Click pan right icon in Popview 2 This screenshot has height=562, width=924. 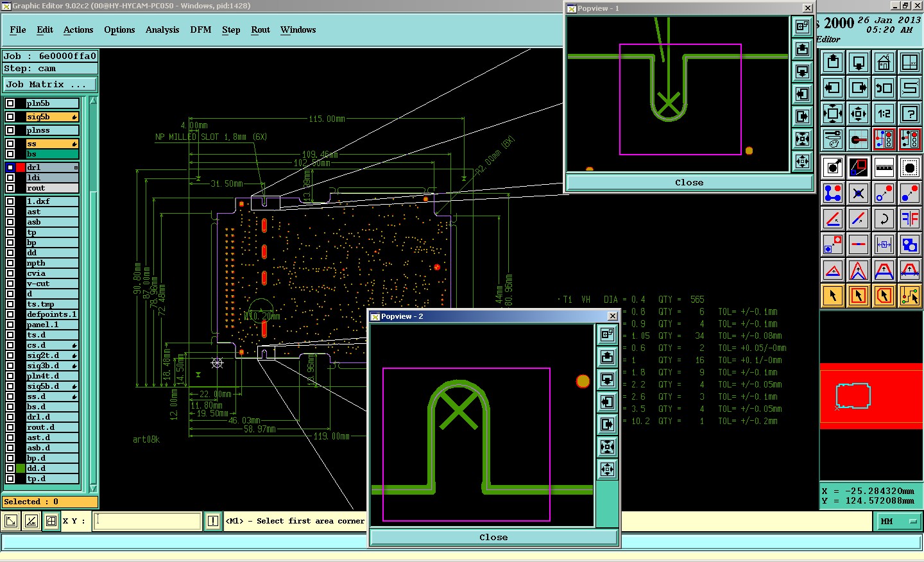pos(607,424)
